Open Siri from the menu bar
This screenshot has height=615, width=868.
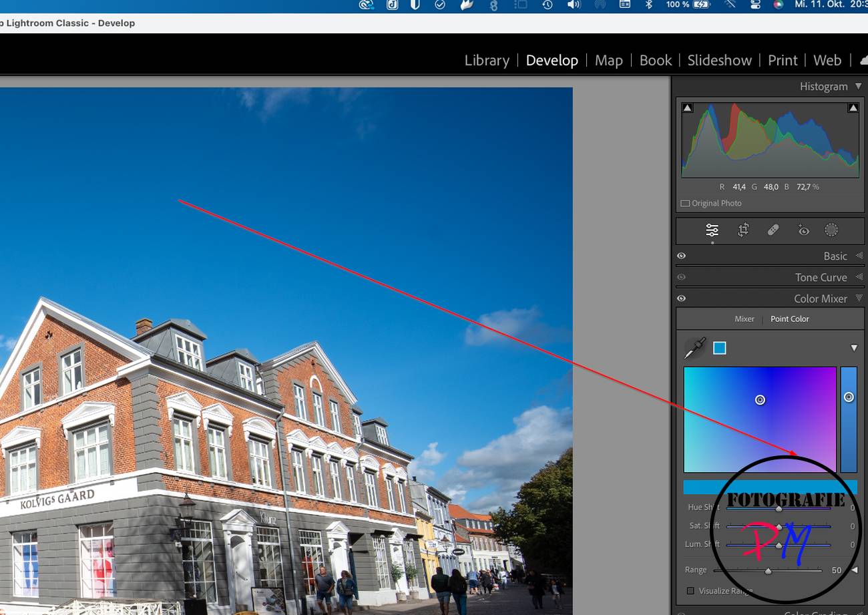tap(778, 5)
